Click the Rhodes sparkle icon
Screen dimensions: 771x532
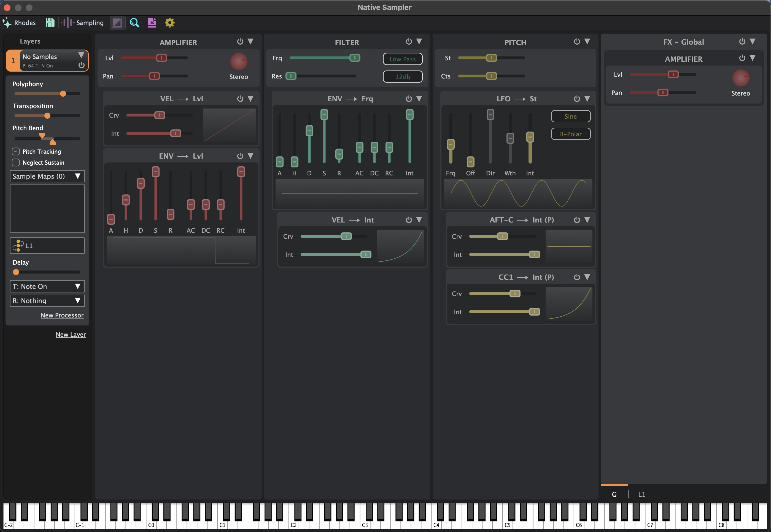click(7, 23)
